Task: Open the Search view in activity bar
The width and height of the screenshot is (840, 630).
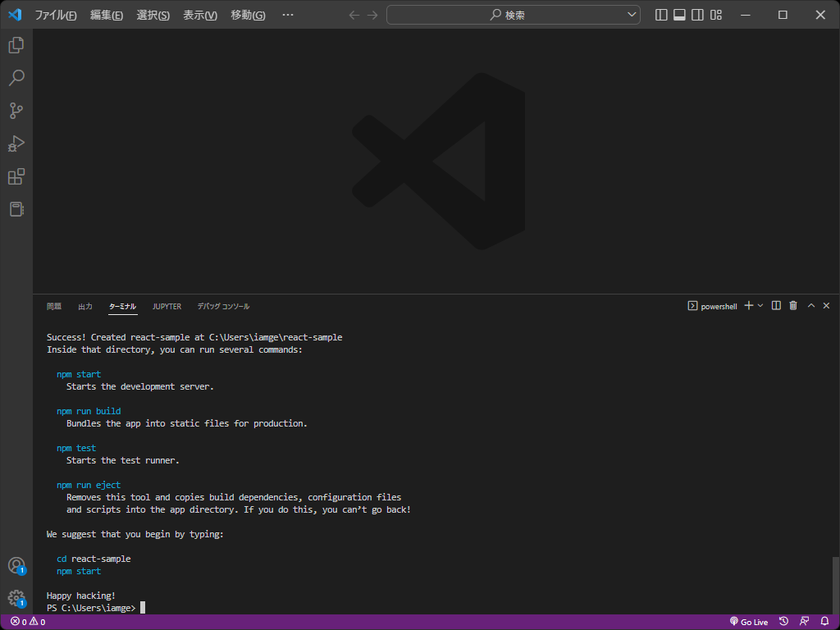Action: tap(16, 78)
